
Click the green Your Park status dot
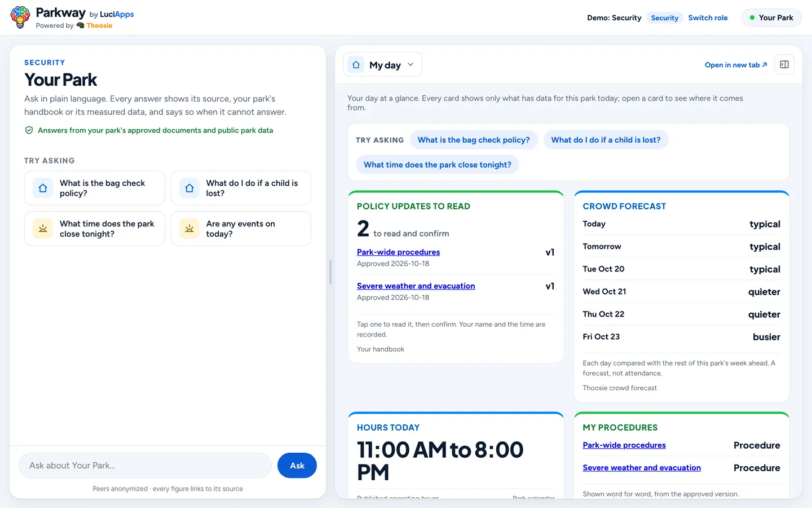point(752,18)
